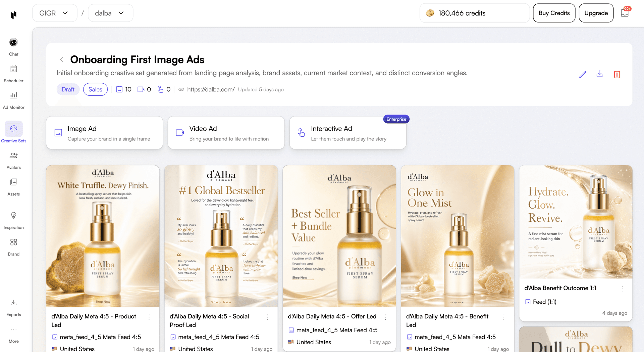Go back using the left chevron
Viewport: 644px width, 352px height.
coord(62,59)
